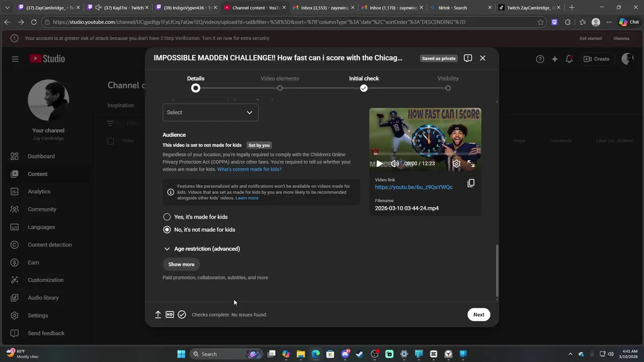Collapse Age restriction (advanced) section
644x362 pixels.
point(202,249)
